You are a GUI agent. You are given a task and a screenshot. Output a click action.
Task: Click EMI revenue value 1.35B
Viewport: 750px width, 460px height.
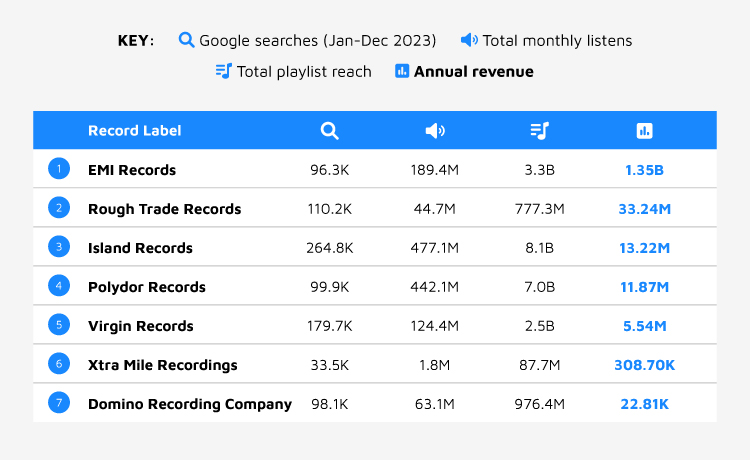click(644, 170)
